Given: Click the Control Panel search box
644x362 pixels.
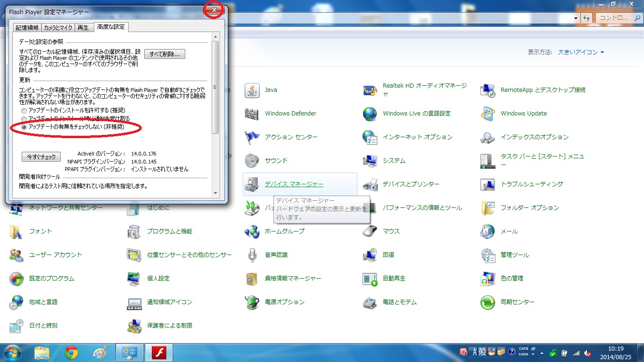Looking at the screenshot, I should tap(619, 18).
